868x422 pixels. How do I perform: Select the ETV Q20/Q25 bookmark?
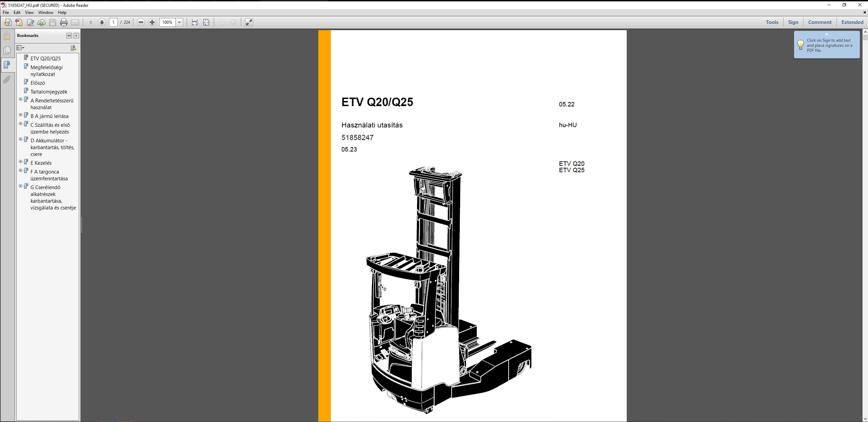pos(45,59)
